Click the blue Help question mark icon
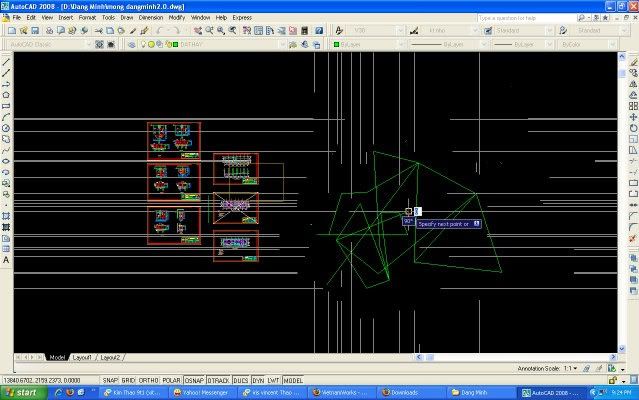 pyautogui.click(x=319, y=31)
